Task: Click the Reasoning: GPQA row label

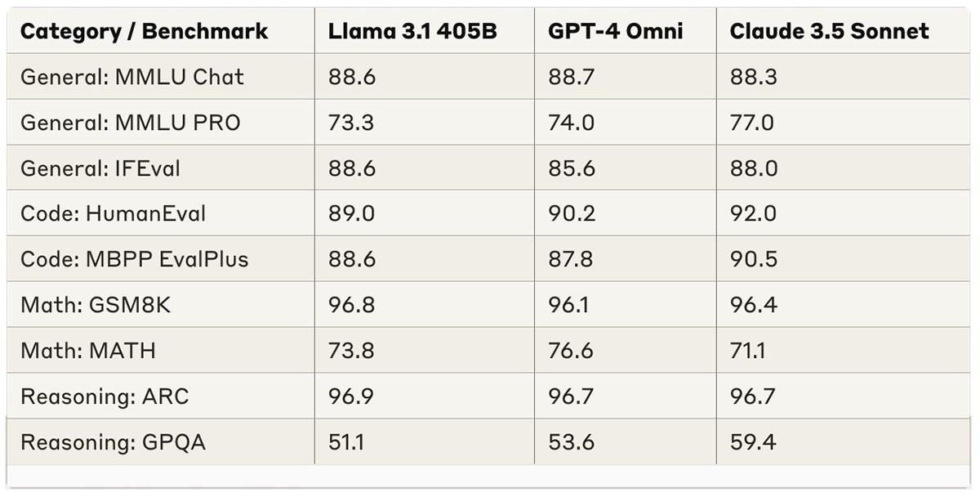Action: (114, 443)
